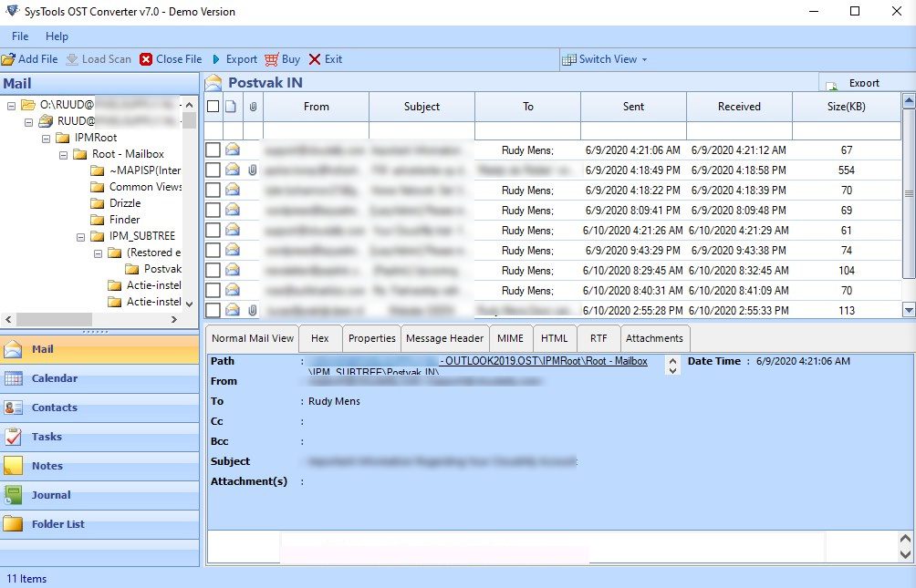Screen dimensions: 916x588
Task: Collapse the IPMRoot tree node
Action: pos(47,139)
